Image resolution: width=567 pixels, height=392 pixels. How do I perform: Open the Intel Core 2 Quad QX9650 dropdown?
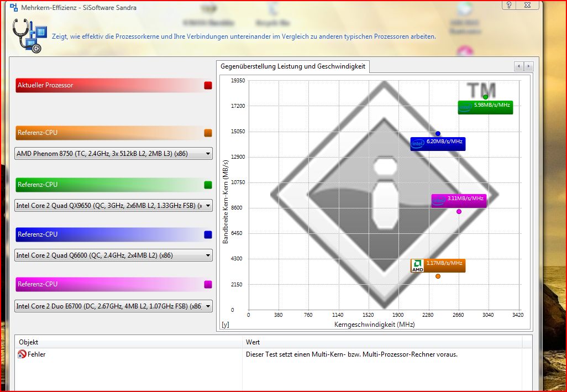[113, 206]
